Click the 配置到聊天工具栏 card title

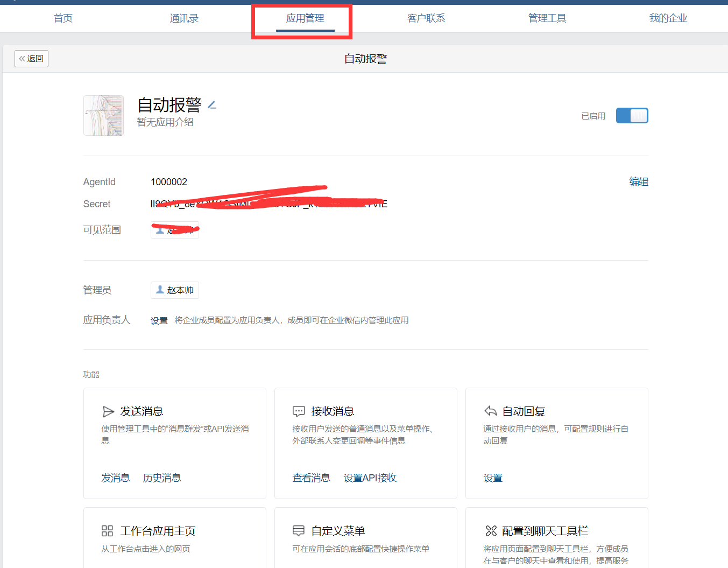(545, 531)
